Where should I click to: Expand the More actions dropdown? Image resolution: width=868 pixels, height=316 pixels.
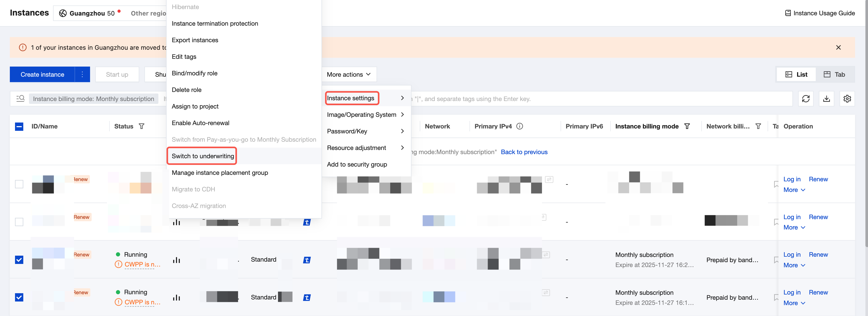348,75
